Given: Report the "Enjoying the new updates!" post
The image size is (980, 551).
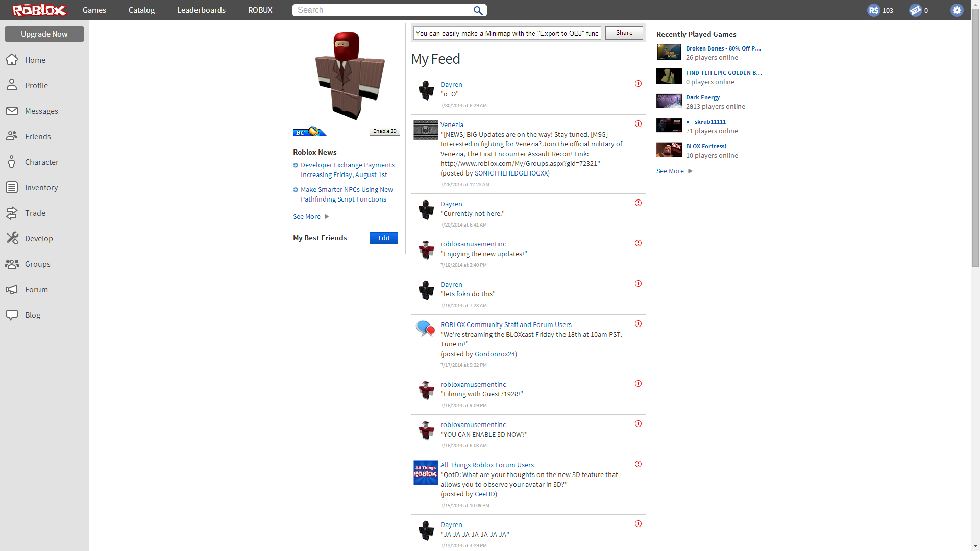Looking at the screenshot, I should [x=638, y=243].
